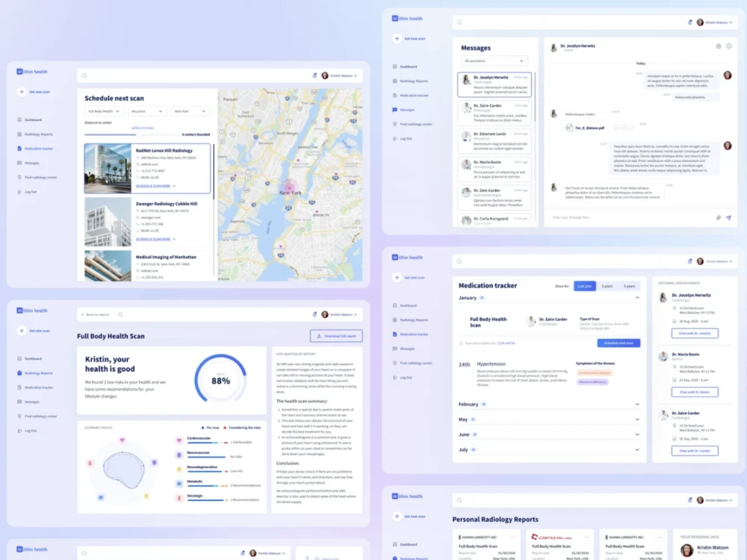
Task: Click Medication tracker icon in Medication tracker sidebar
Action: (394, 335)
